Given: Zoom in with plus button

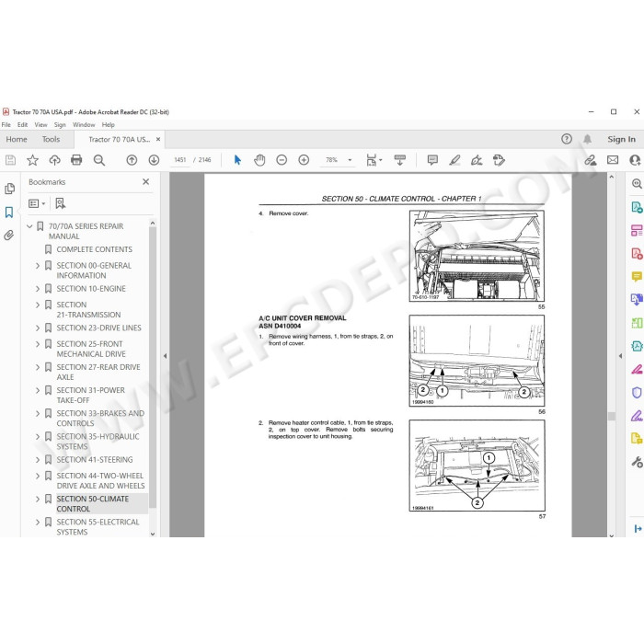Looking at the screenshot, I should (x=304, y=160).
